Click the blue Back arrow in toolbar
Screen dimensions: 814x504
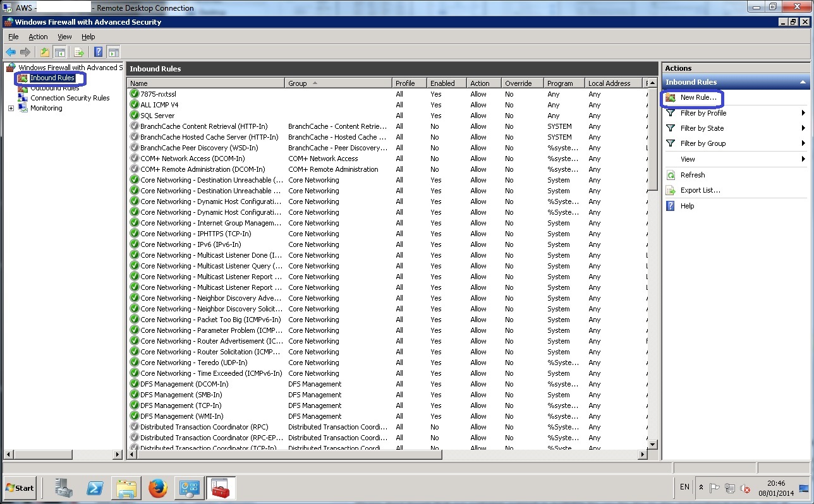(11, 52)
